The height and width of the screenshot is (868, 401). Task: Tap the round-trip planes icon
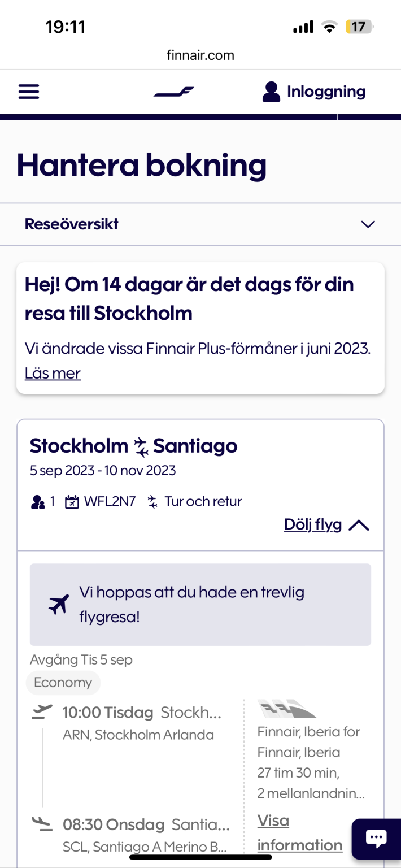coord(152,502)
